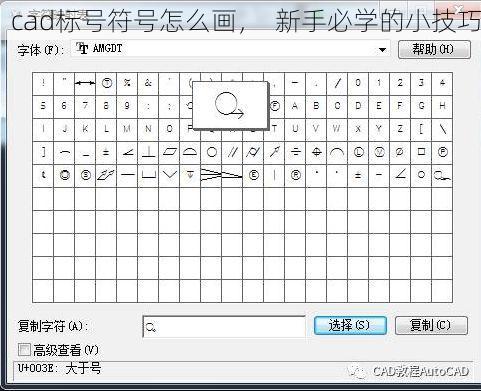Select the concentricity double-circle symbol

[x=64, y=175]
